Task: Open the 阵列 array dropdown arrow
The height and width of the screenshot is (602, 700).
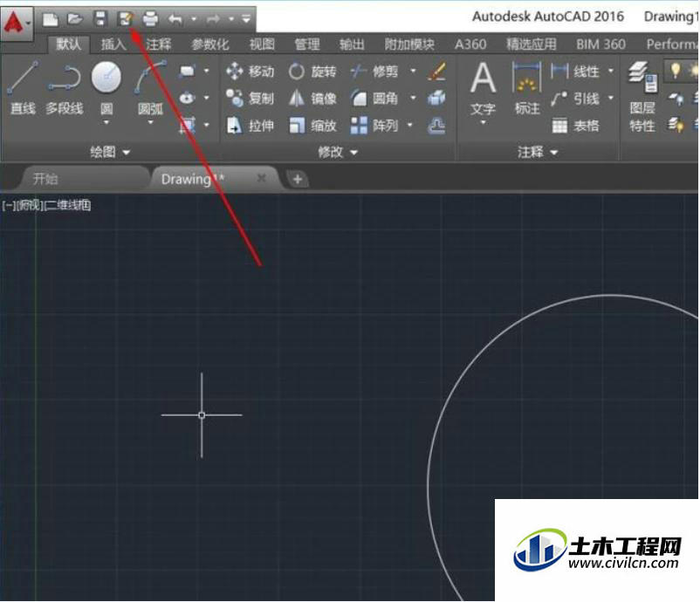Action: (x=410, y=126)
